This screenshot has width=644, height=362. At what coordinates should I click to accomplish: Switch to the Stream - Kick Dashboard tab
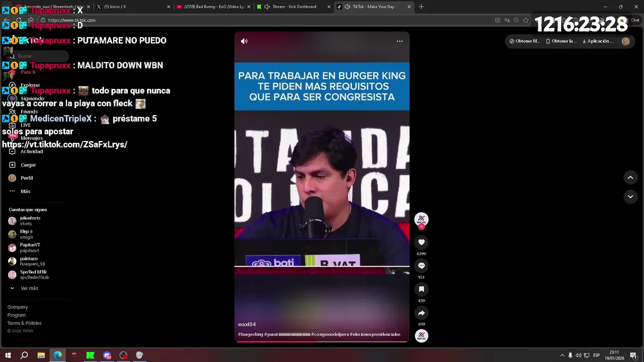294,7
